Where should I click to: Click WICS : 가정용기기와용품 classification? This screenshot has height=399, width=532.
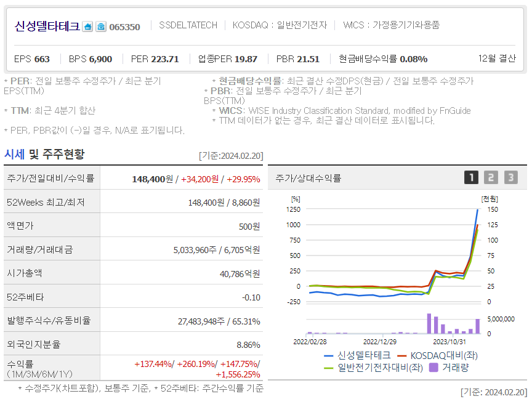(x=391, y=25)
